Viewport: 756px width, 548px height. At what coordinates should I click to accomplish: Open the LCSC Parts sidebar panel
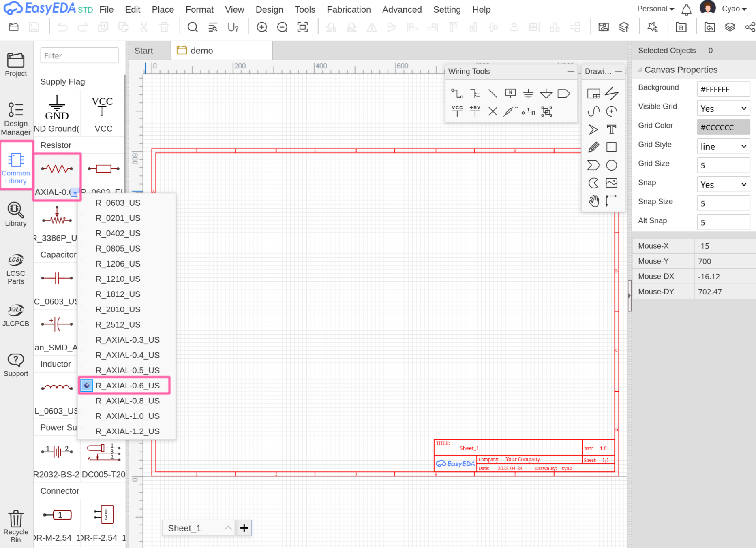(x=16, y=269)
